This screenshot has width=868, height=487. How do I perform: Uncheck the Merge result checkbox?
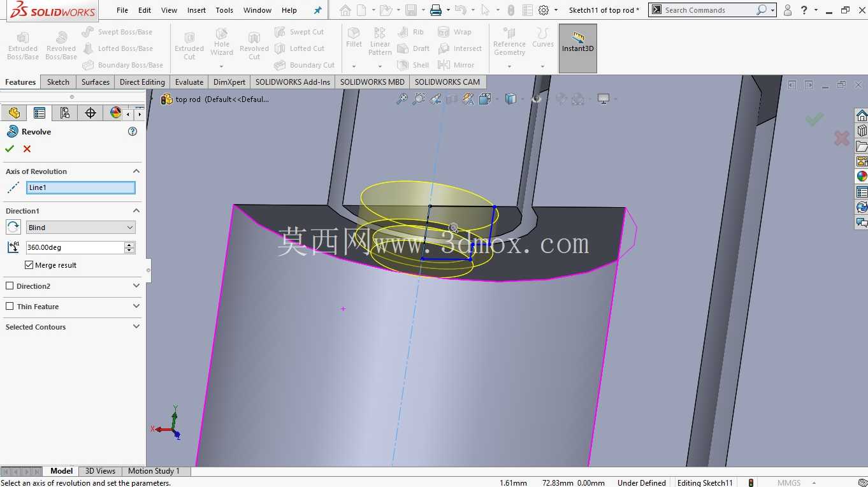tap(29, 265)
